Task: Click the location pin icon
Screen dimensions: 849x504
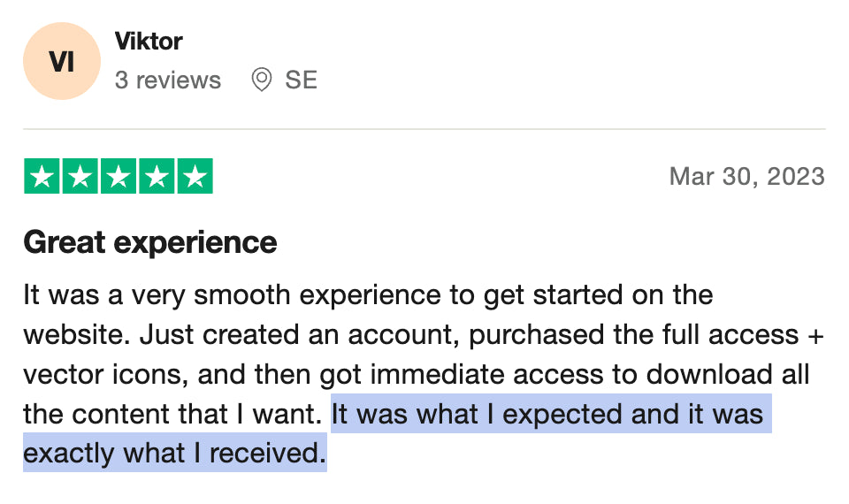Action: coord(262,80)
